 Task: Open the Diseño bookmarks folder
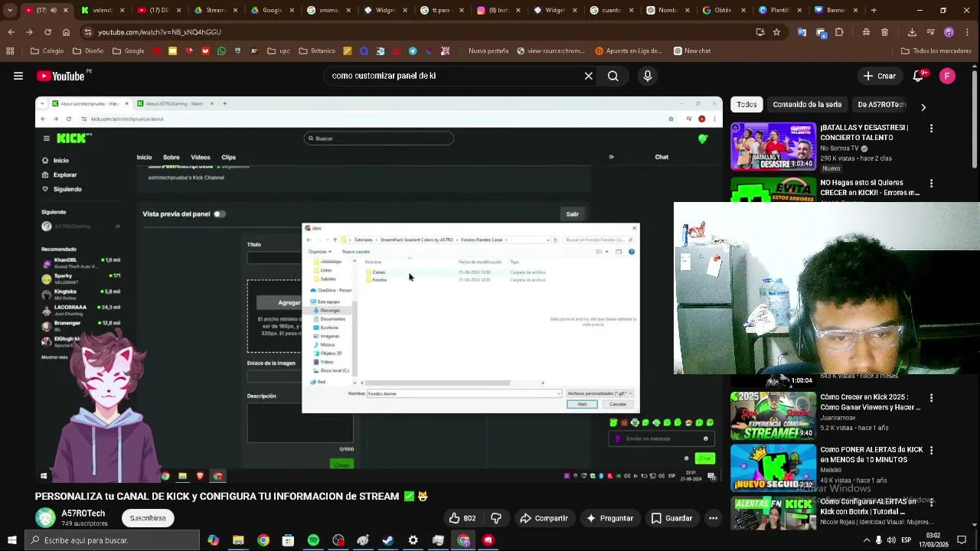pos(88,51)
